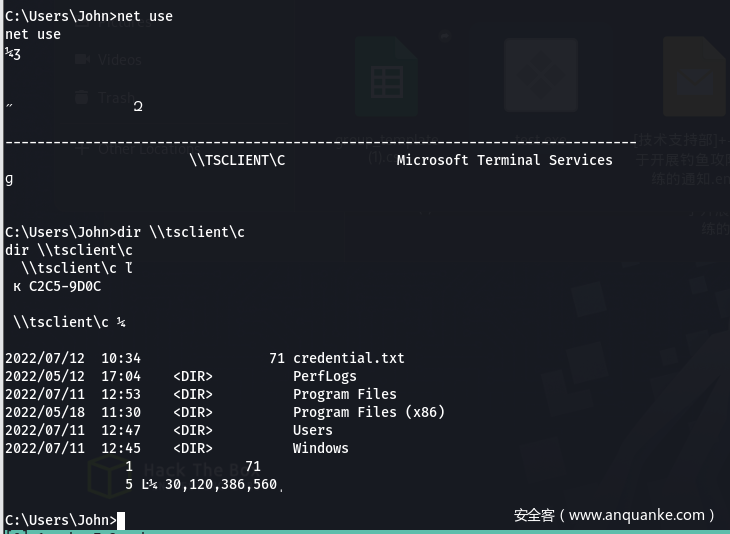Click the Hack The Box cube logo
Viewport: 730px width, 534px height.
[109, 476]
